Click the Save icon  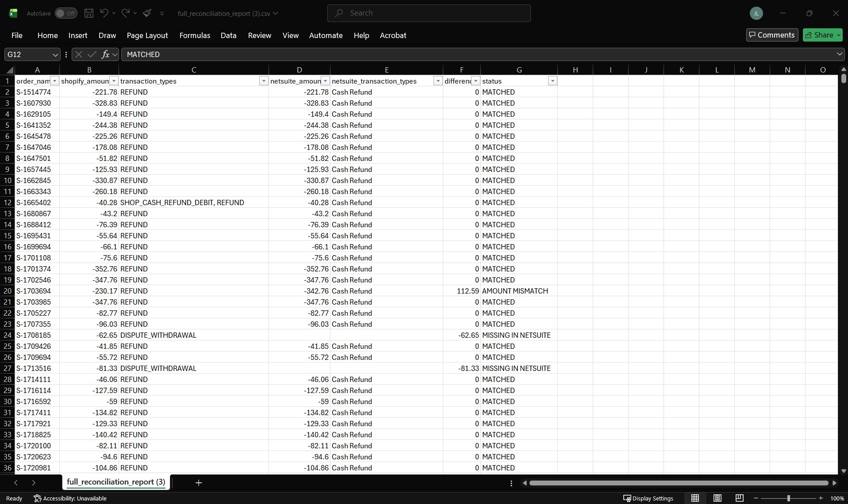[x=88, y=13]
